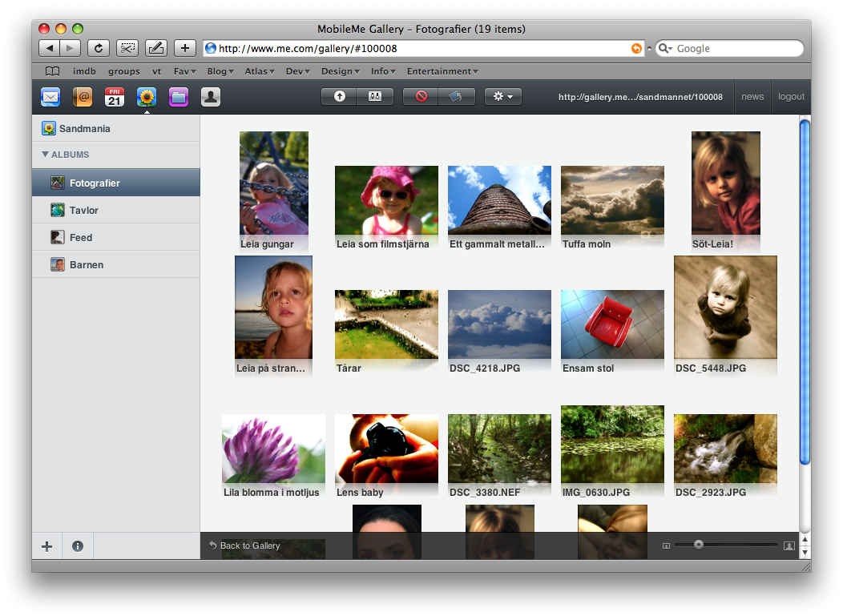
Task: Open the MobileMe Contacts address book icon
Action: (83, 97)
